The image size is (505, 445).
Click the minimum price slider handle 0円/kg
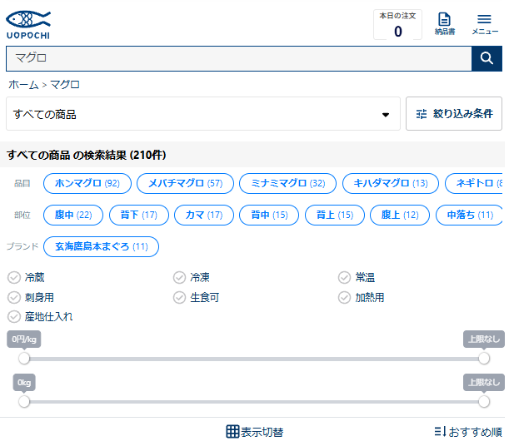(24, 358)
